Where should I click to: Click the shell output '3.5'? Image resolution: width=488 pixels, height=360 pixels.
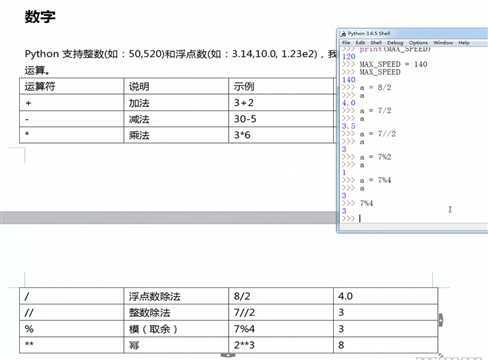pos(349,126)
